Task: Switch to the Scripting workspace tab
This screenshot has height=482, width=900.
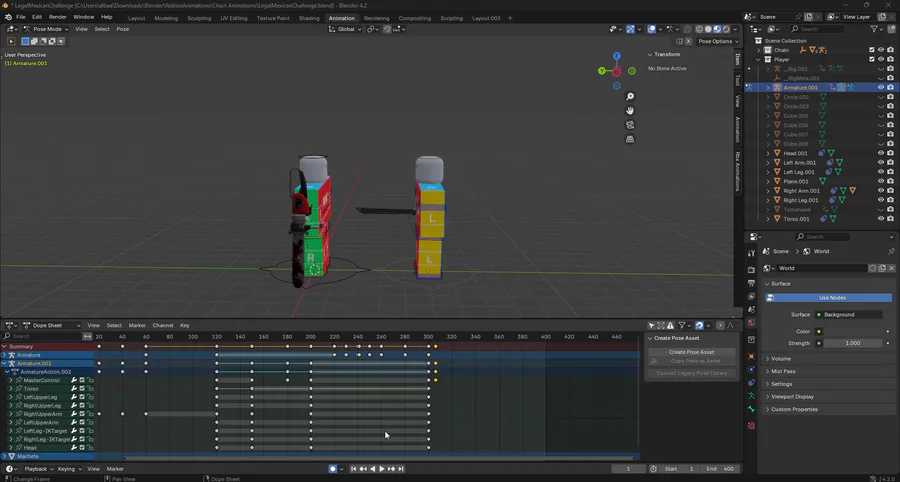Action: [451, 18]
